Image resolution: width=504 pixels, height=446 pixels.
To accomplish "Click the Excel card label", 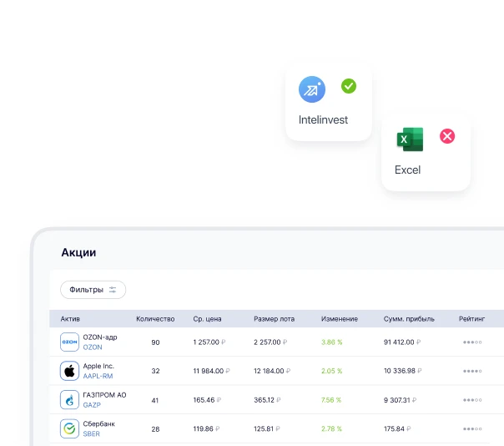I will coord(407,170).
